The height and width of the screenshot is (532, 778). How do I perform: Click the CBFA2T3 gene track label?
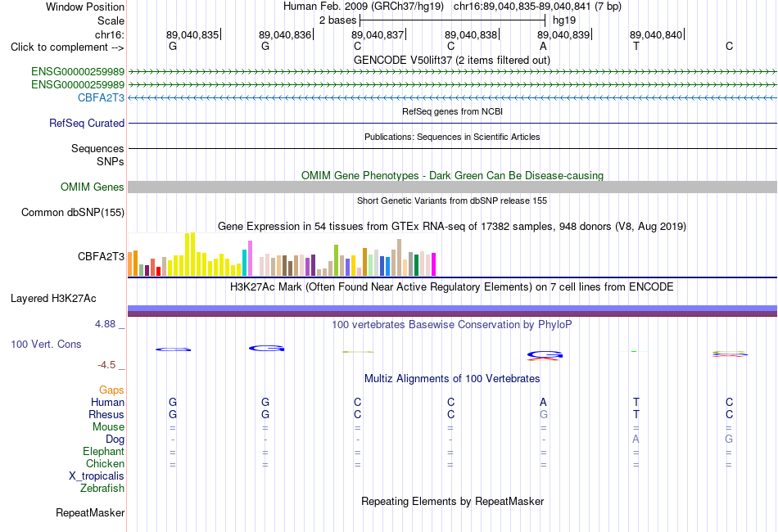pyautogui.click(x=101, y=97)
